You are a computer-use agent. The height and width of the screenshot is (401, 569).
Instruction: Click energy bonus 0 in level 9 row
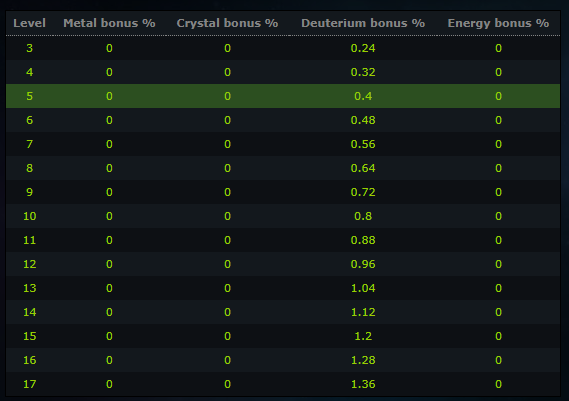498,192
